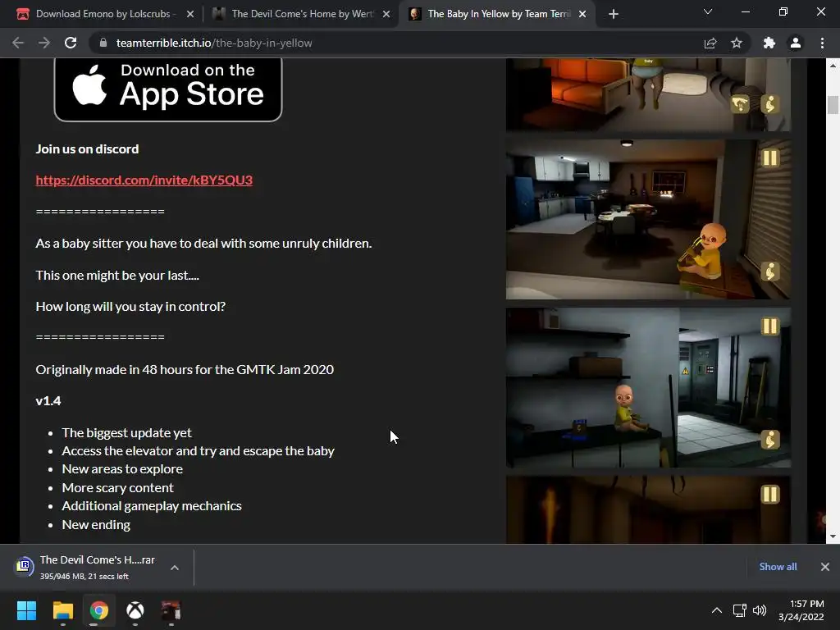Screen dimensions: 840x630
Task: Click 'Additional gameplay mechanics' bullet
Action: 152,506
